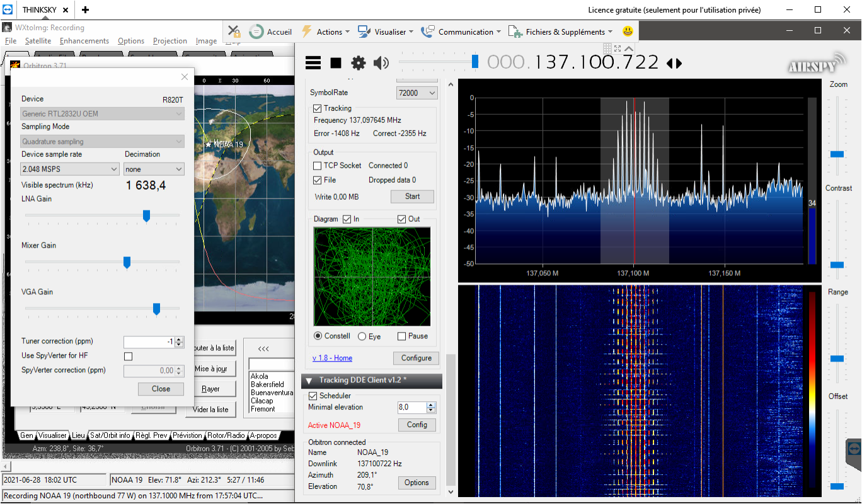862x504 pixels.
Task: Stop the SDR# radio with the square button
Action: (x=336, y=62)
